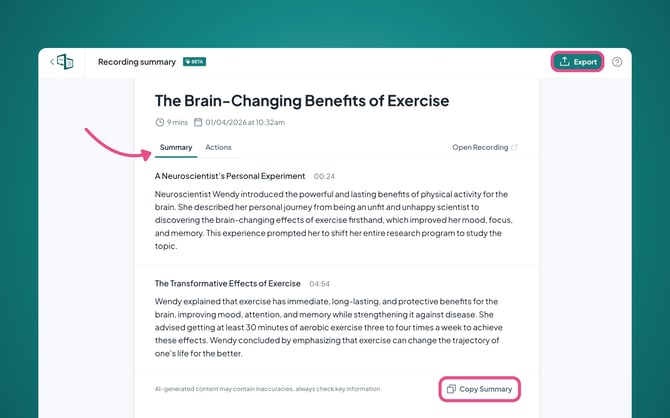This screenshot has width=670, height=418.
Task: Click the Export upload icon
Action: (564, 62)
